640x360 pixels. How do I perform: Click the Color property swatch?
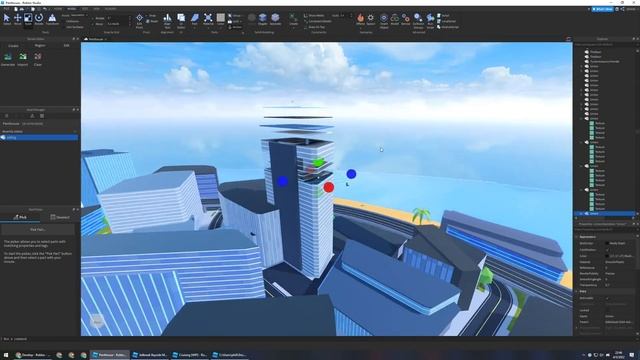point(607,256)
